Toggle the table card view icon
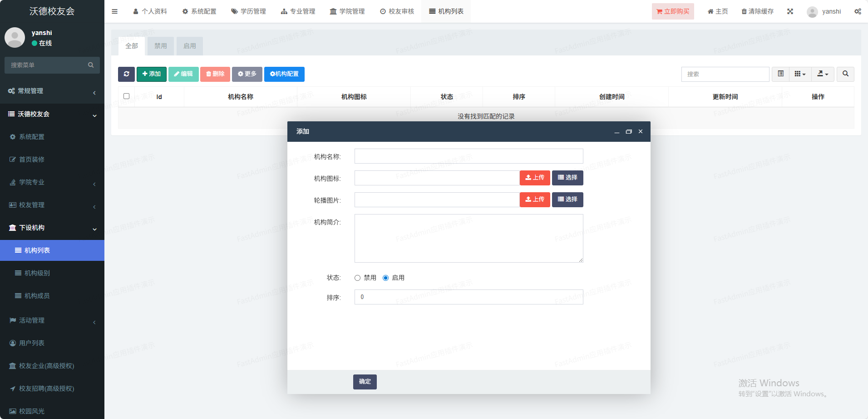 [780, 74]
